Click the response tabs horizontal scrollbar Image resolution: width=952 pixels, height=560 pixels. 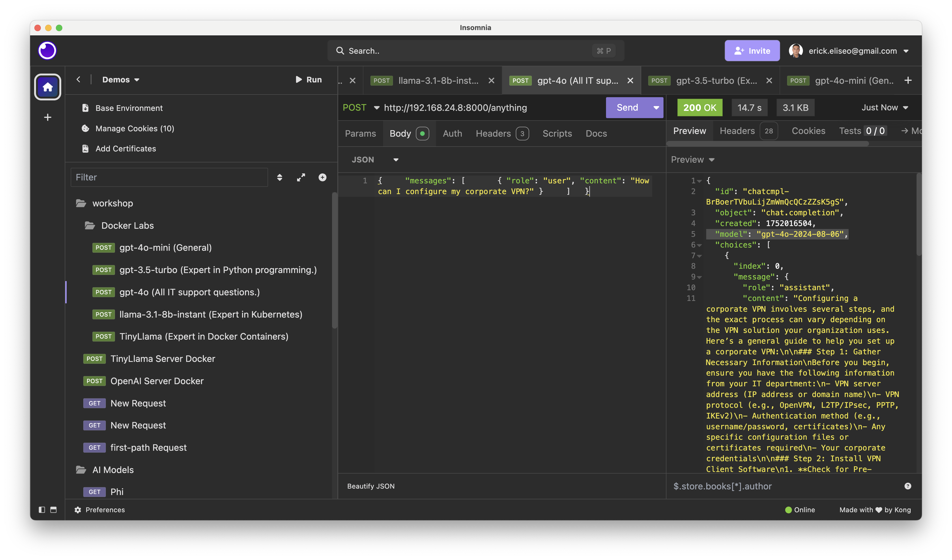pos(768,144)
